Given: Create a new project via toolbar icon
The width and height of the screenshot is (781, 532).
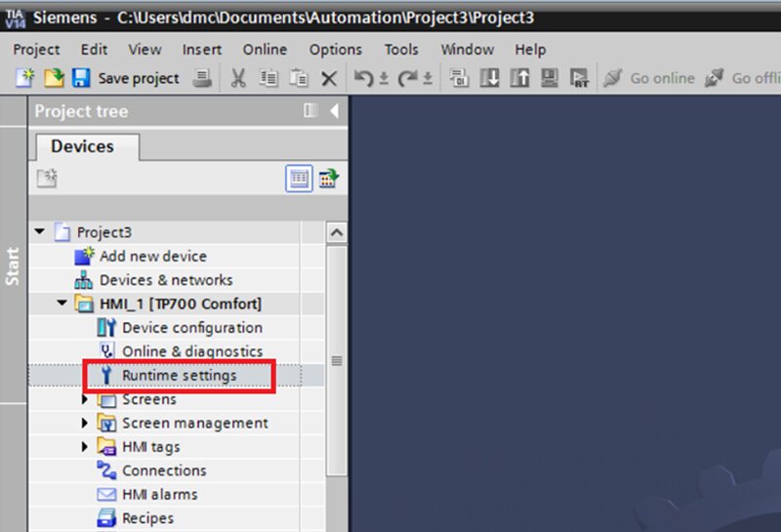Looking at the screenshot, I should 25,78.
